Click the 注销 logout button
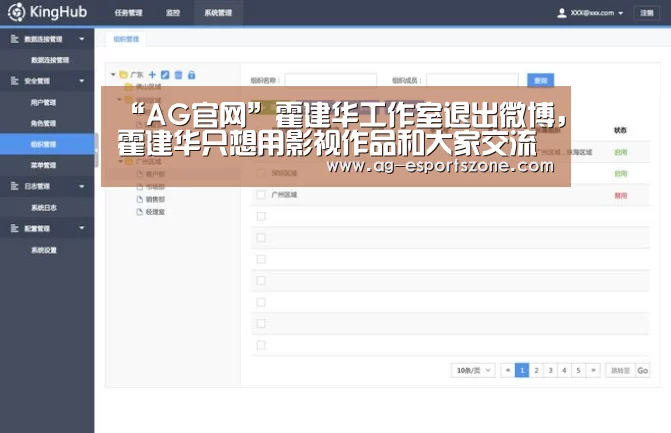Screen dimensions: 671x433 point(647,13)
